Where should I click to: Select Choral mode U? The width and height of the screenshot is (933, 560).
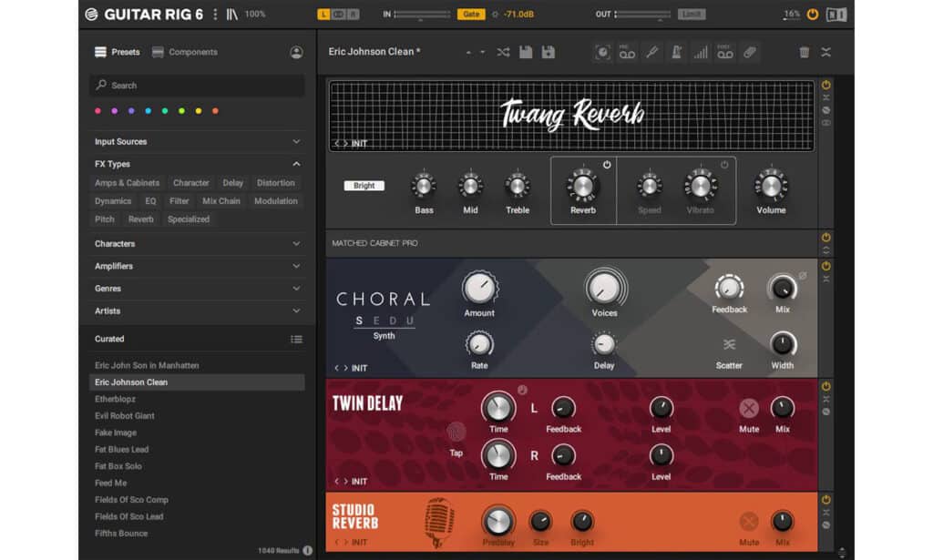pyautogui.click(x=410, y=321)
